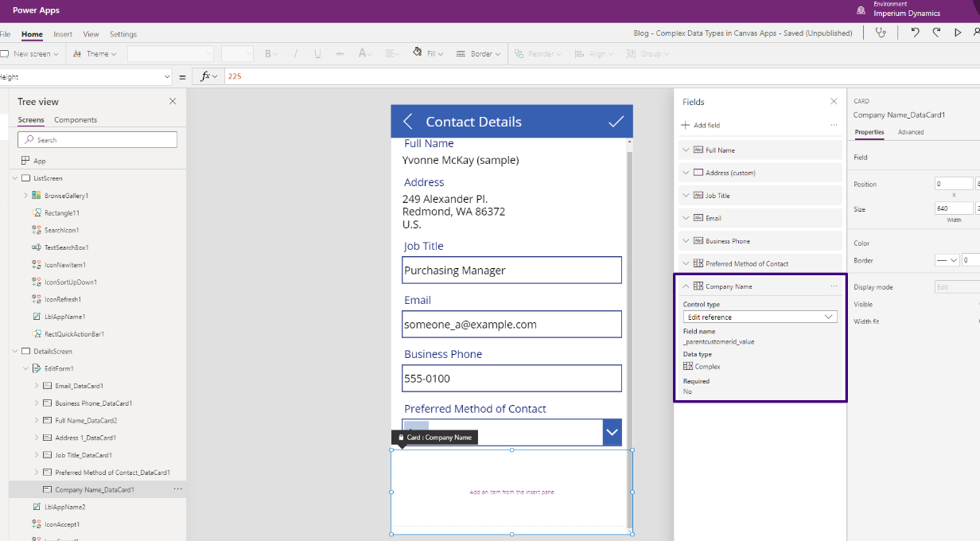Open the Settings menu
The width and height of the screenshot is (980, 541).
pos(123,34)
